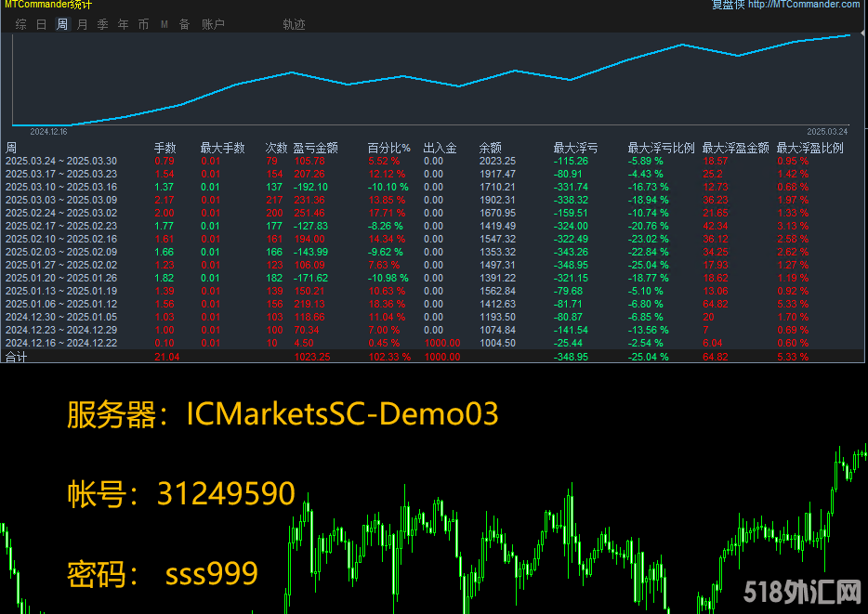Open the 季 quarterly tab
Image resolution: width=868 pixels, height=614 pixels.
[x=103, y=24]
